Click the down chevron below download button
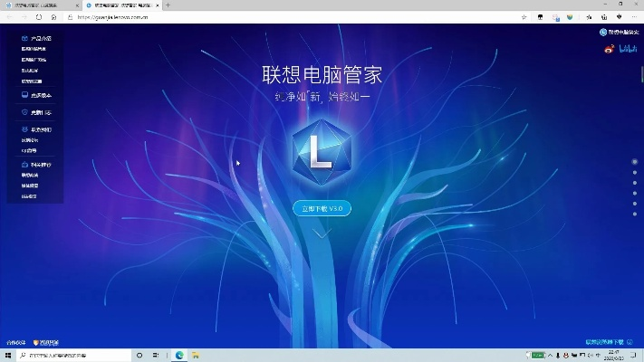This screenshot has height=362, width=644. point(321,233)
